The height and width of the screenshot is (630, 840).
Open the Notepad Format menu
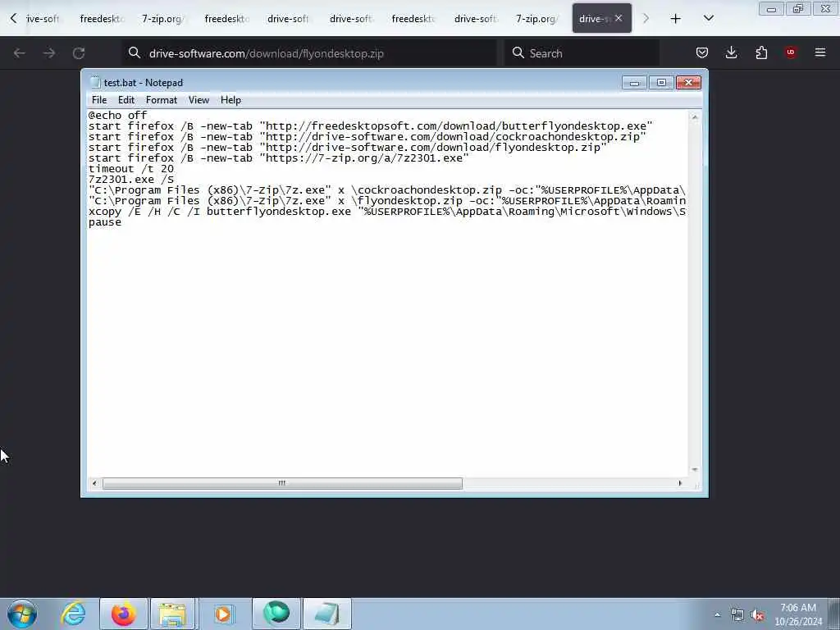[x=162, y=100]
